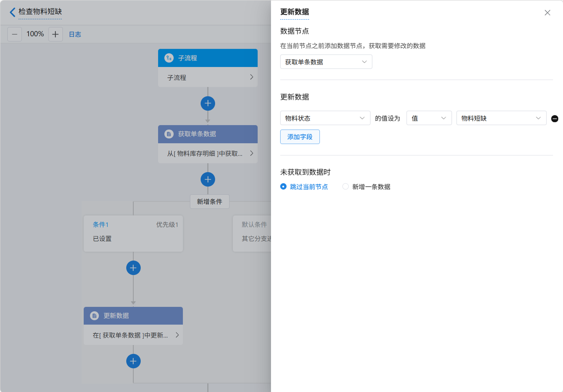Open the 获取单条数据 data node dropdown
563x392 pixels.
click(x=326, y=62)
